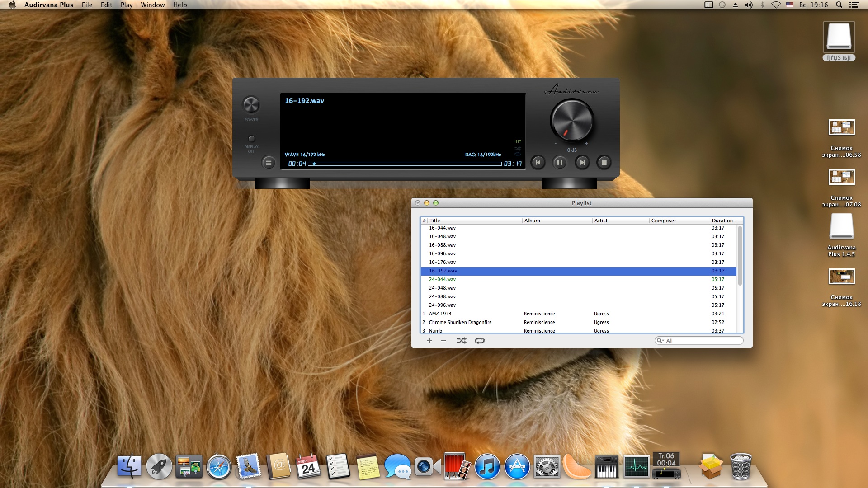Sort playlist by Duration column
Viewport: 868px width, 488px height.
pos(722,221)
